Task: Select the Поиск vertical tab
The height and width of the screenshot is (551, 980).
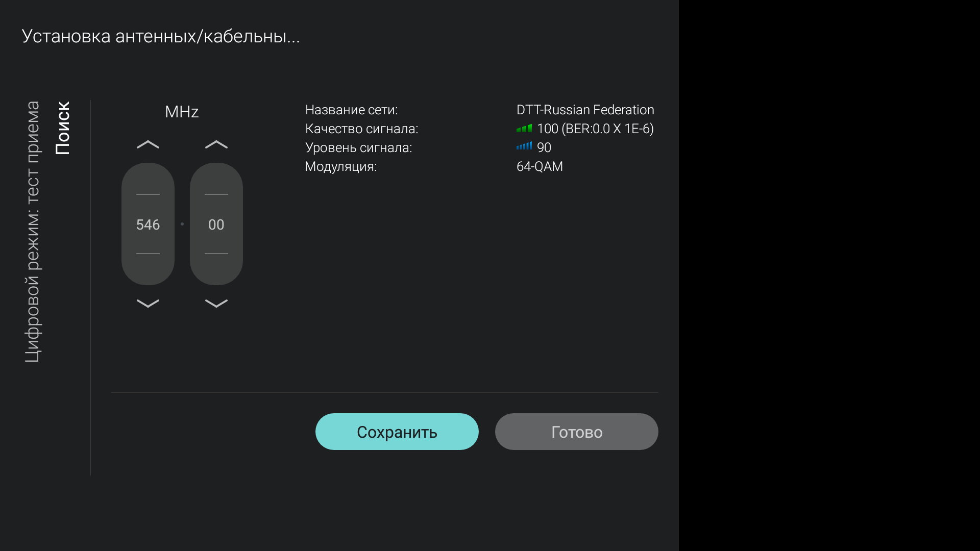Action: click(63, 128)
